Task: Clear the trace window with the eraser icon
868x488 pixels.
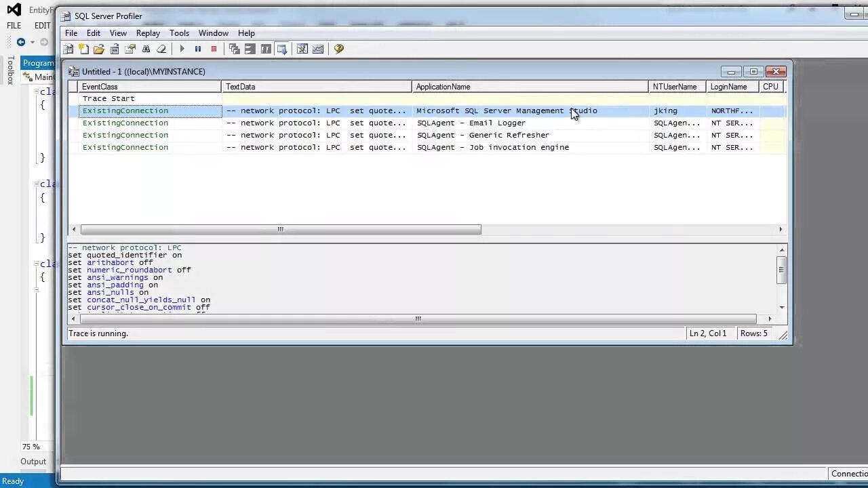Action: 161,49
